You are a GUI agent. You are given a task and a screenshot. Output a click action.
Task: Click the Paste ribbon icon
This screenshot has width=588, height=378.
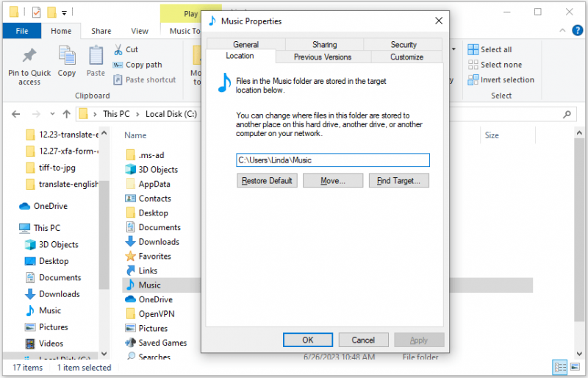(x=96, y=55)
